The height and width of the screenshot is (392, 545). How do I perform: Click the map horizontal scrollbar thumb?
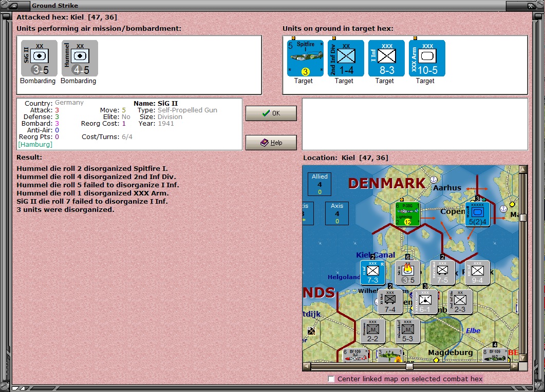[x=409, y=366]
